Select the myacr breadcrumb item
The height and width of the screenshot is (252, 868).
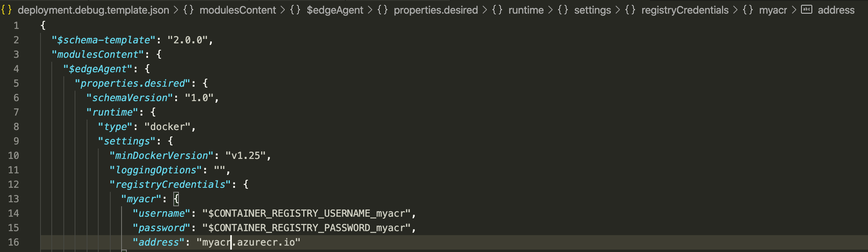pyautogui.click(x=773, y=10)
